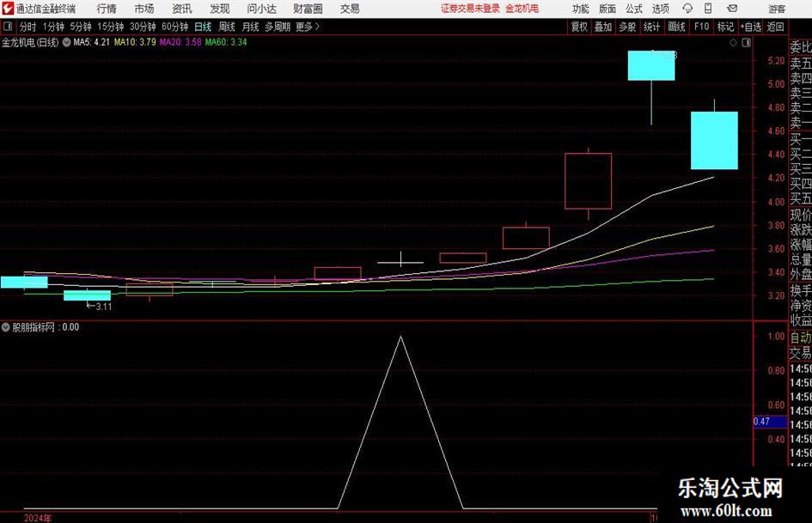Click the 统计 statistics button
The image size is (812, 523).
click(x=651, y=27)
